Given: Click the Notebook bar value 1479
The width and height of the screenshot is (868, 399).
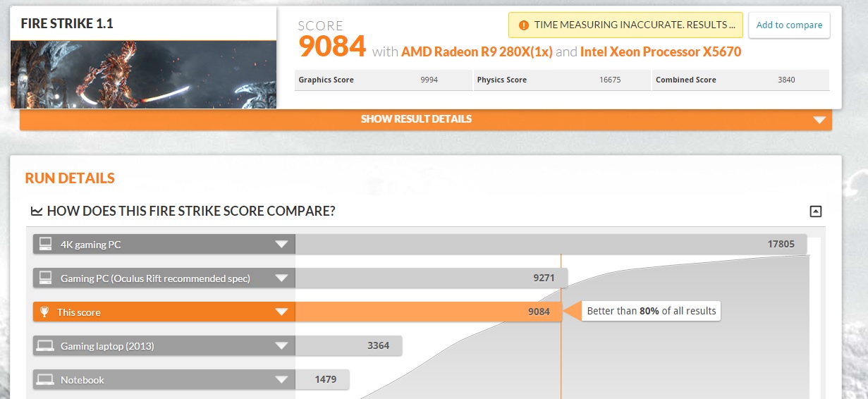Looking at the screenshot, I should [326, 380].
